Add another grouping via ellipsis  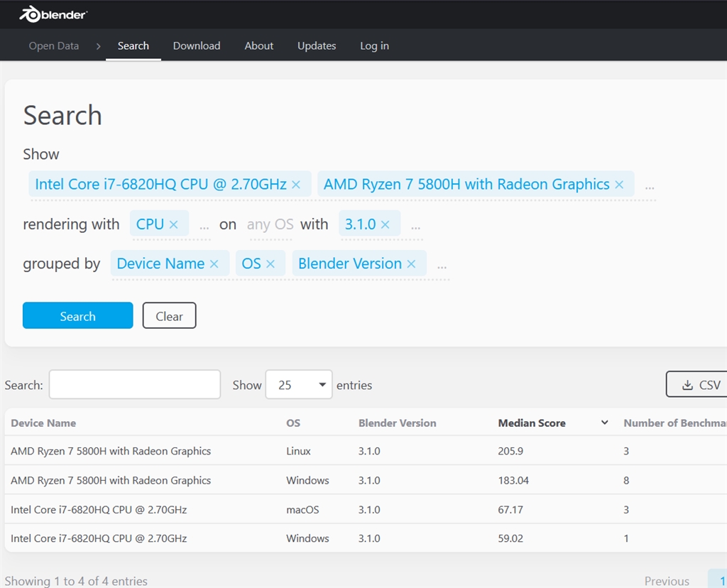tap(442, 266)
